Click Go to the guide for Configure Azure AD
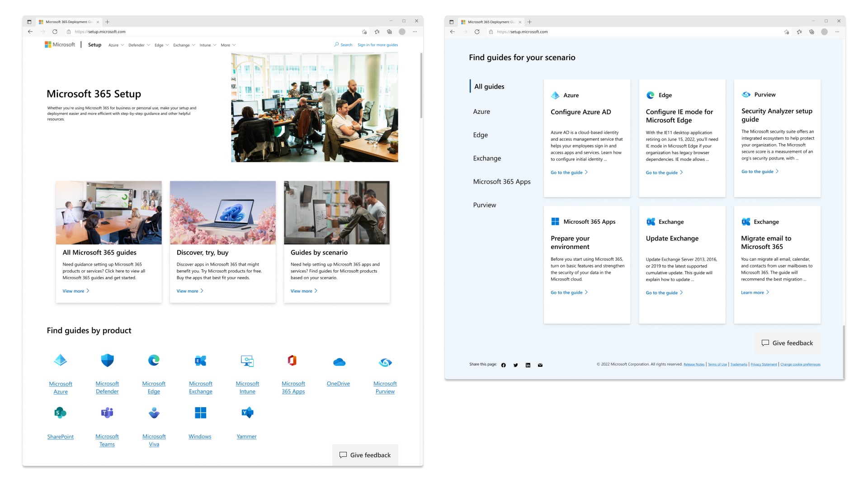 point(568,172)
